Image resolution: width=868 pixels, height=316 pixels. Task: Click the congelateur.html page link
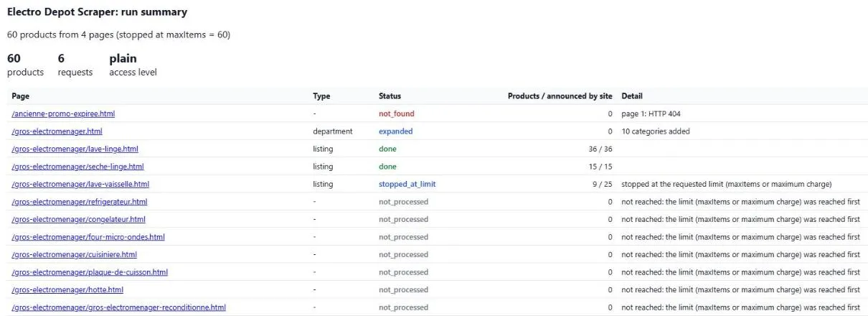[78, 219]
